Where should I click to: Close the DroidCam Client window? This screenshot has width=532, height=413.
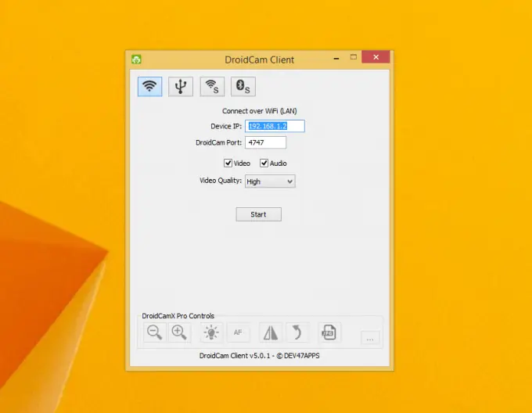[376, 57]
